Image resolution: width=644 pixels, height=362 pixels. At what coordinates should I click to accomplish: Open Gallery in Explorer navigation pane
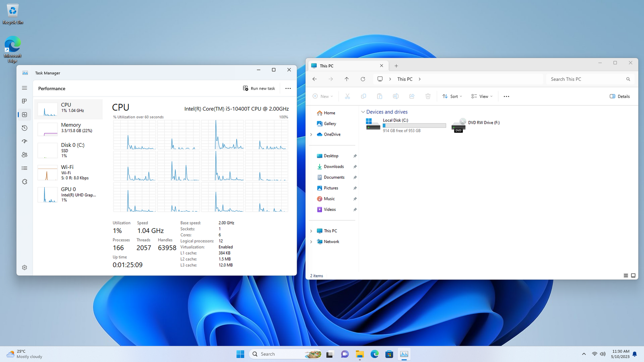[x=326, y=124]
